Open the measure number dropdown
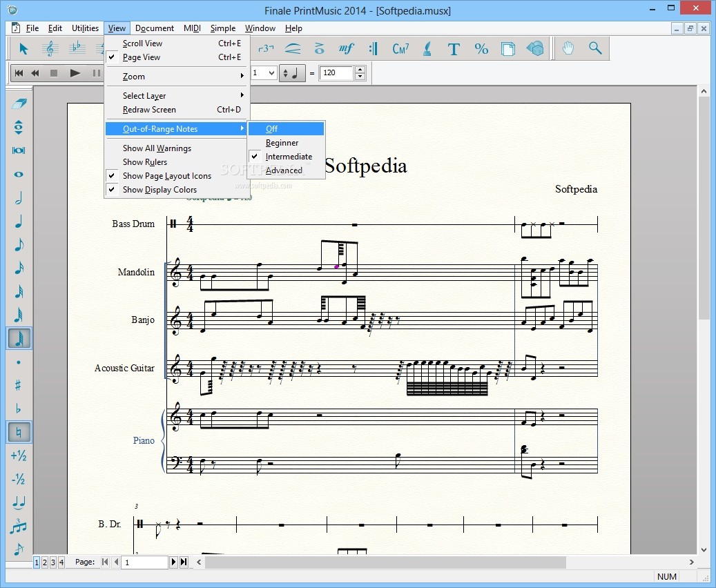The image size is (716, 588). tap(271, 73)
